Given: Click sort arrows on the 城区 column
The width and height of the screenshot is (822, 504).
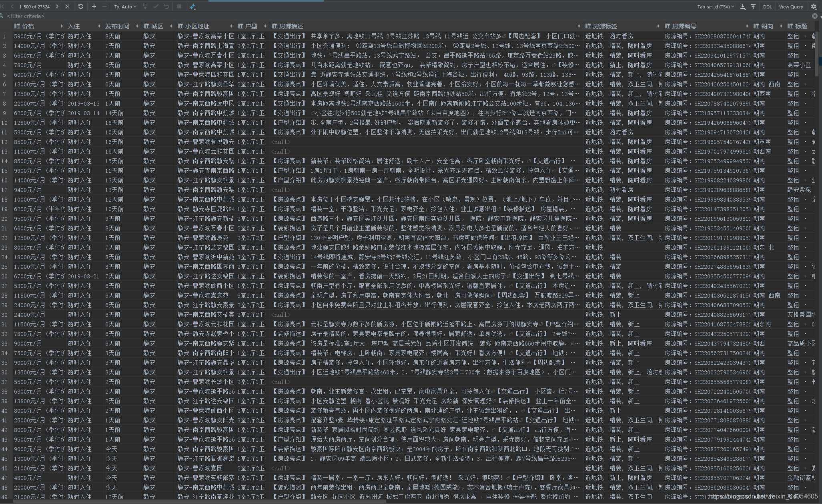Looking at the screenshot, I should coord(171,26).
